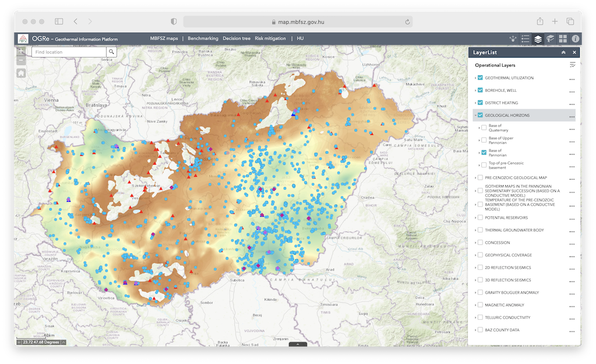Image resolution: width=596 pixels, height=364 pixels.
Task: Close the LayerList panel
Action: (x=574, y=52)
